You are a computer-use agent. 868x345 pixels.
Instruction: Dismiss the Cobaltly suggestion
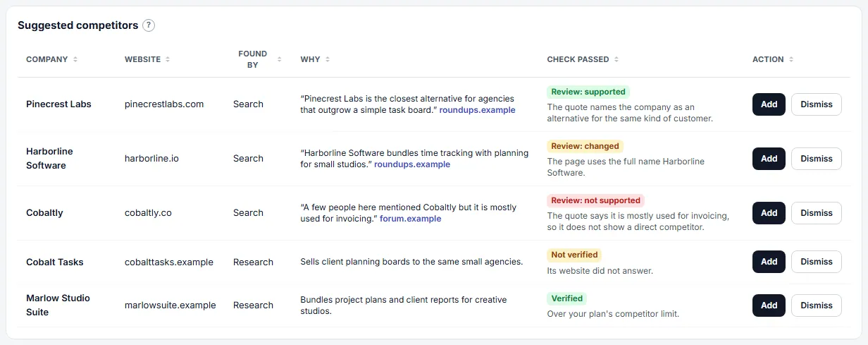(x=817, y=213)
